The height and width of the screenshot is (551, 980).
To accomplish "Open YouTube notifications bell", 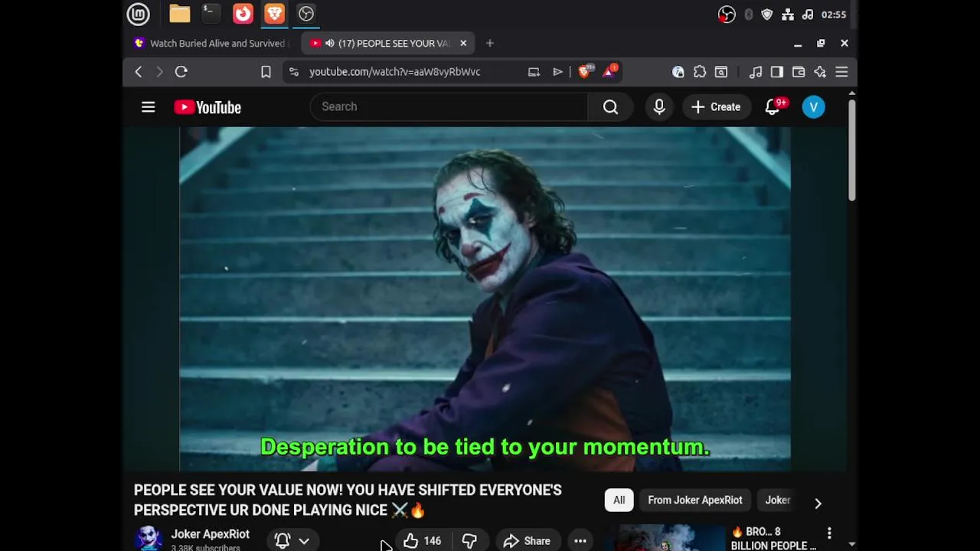I will 773,107.
